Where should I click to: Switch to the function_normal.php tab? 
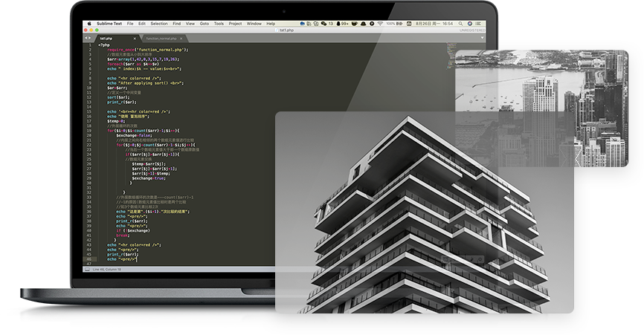tap(161, 38)
